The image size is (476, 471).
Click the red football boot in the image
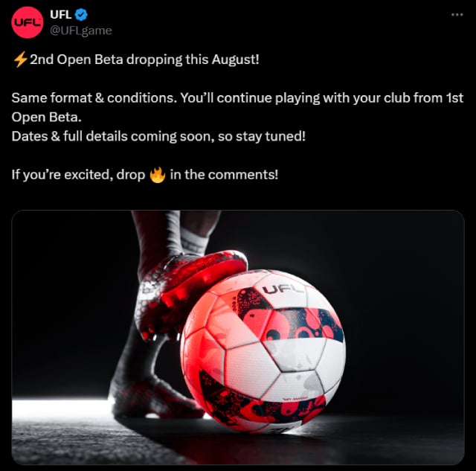click(188, 293)
